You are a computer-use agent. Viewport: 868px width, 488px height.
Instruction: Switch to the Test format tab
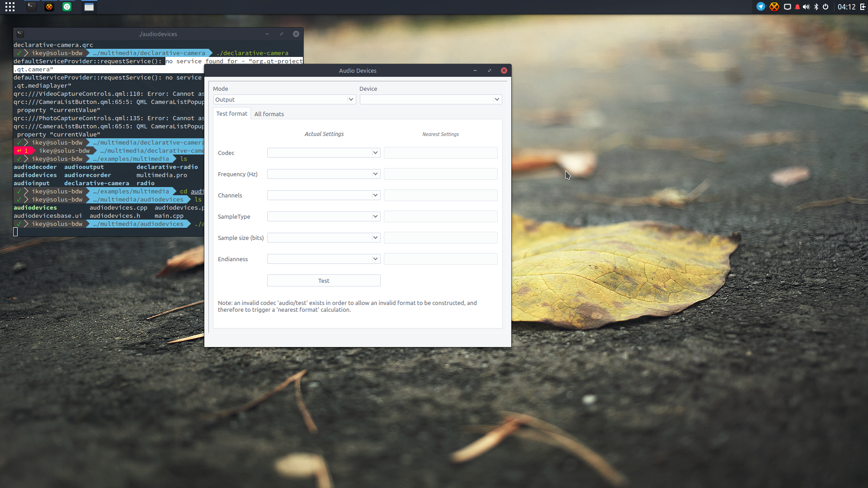tap(232, 114)
